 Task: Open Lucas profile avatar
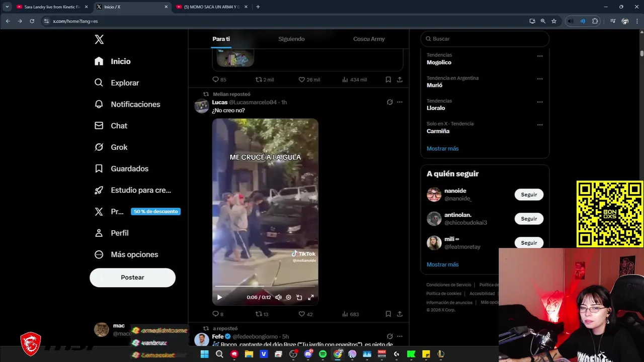pyautogui.click(x=202, y=106)
